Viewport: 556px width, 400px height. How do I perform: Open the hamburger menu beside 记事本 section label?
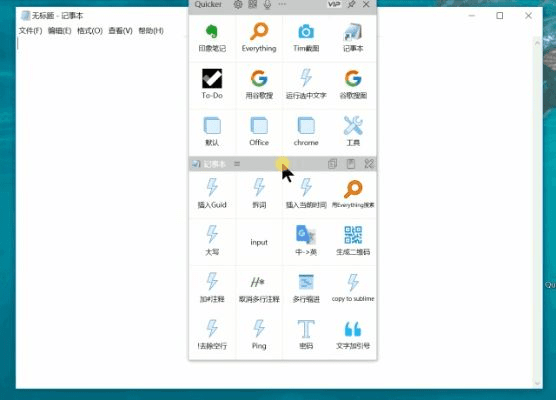[x=237, y=164]
